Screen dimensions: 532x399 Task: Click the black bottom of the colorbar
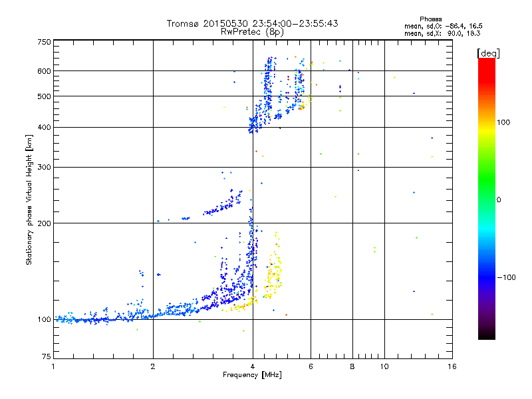click(487, 334)
